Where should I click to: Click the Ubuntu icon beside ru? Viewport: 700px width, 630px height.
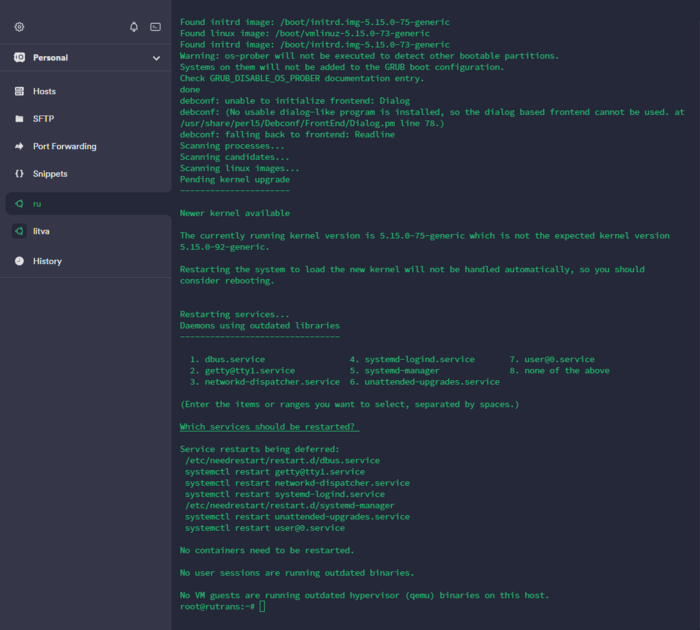point(19,204)
